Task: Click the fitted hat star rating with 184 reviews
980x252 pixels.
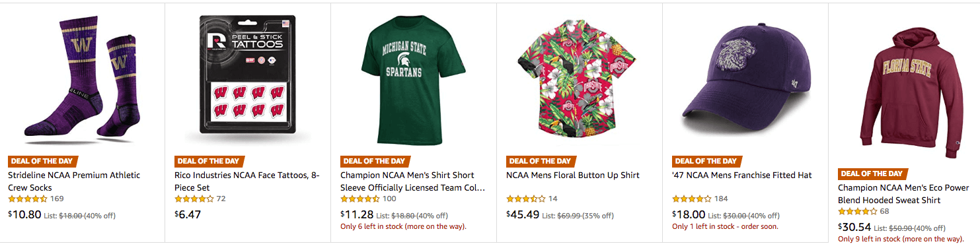Action: [692, 199]
